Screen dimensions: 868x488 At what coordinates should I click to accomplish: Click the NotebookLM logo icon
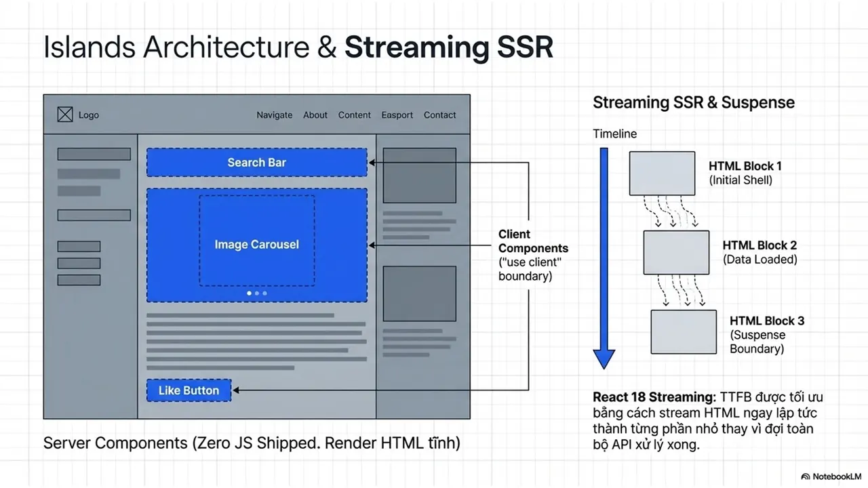[805, 476]
